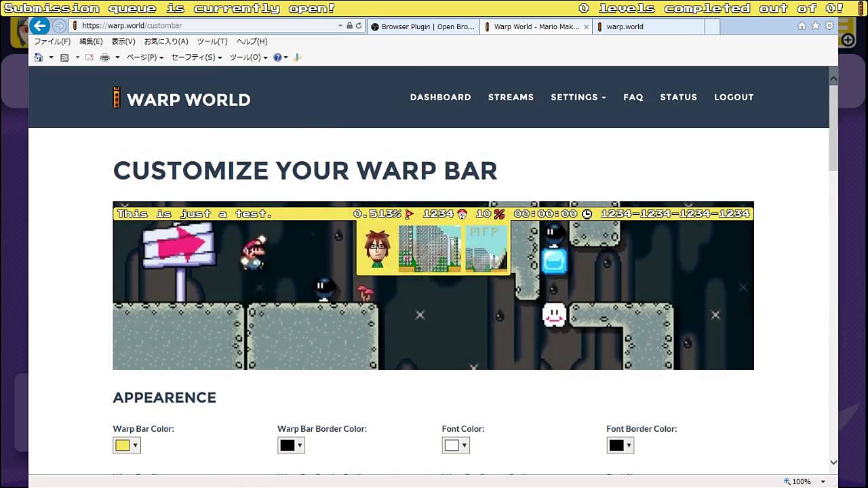The height and width of the screenshot is (488, 868).
Task: Open the ファイル(F) menu
Action: 52,41
